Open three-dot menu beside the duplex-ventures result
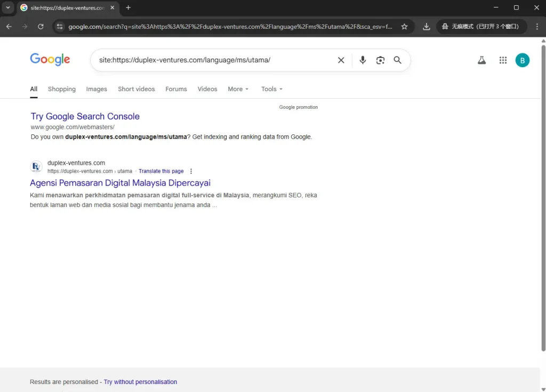Image resolution: width=546 pixels, height=392 pixels. point(191,171)
